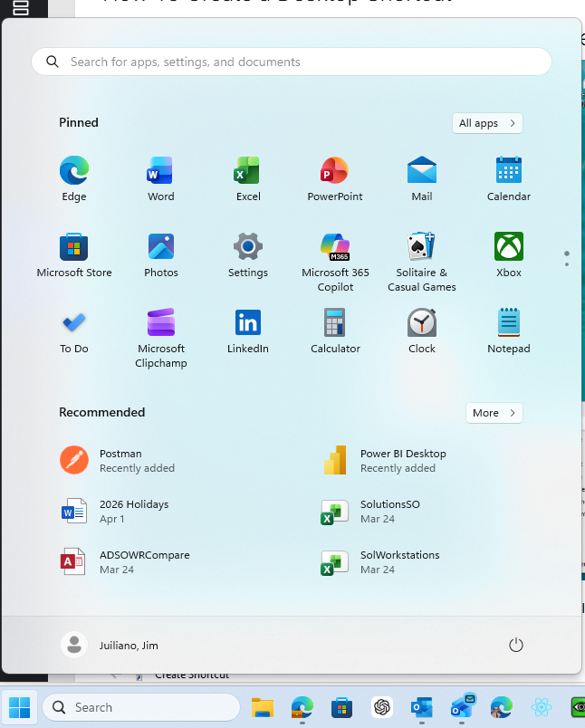Show More recommended items

point(494,413)
